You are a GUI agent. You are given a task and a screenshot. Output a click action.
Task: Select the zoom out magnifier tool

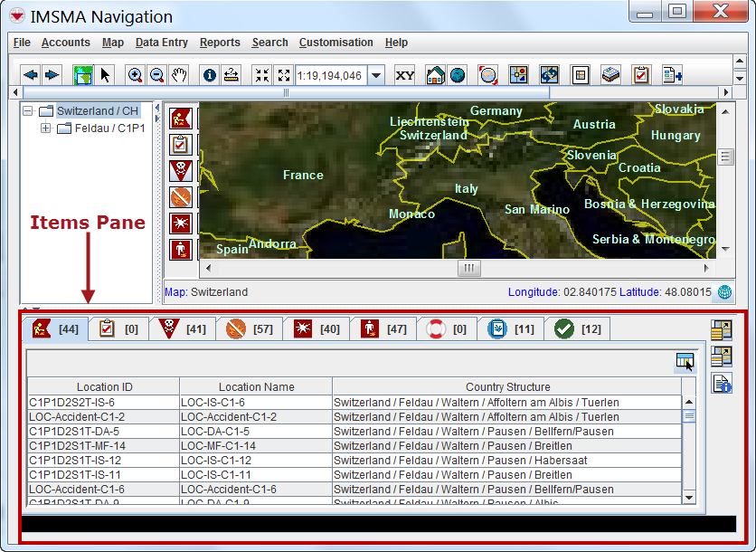coord(156,75)
